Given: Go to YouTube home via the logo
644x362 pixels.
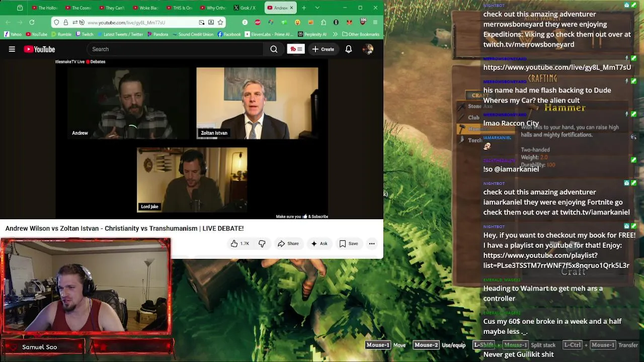Looking at the screenshot, I should click(39, 49).
